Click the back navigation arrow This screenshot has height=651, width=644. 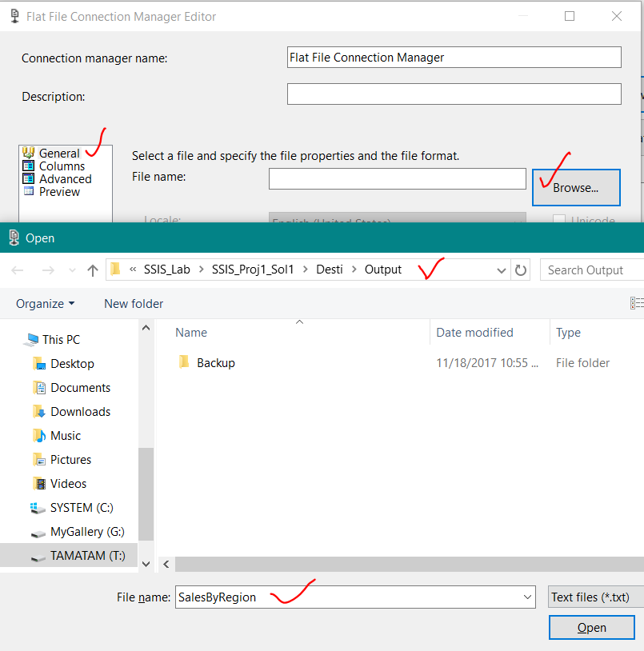pyautogui.click(x=18, y=270)
